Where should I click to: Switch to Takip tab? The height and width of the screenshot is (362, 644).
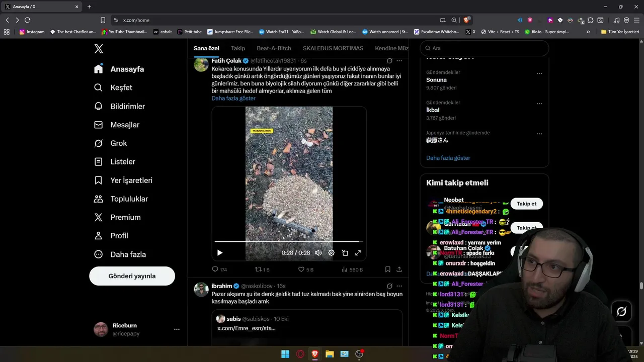(x=238, y=48)
